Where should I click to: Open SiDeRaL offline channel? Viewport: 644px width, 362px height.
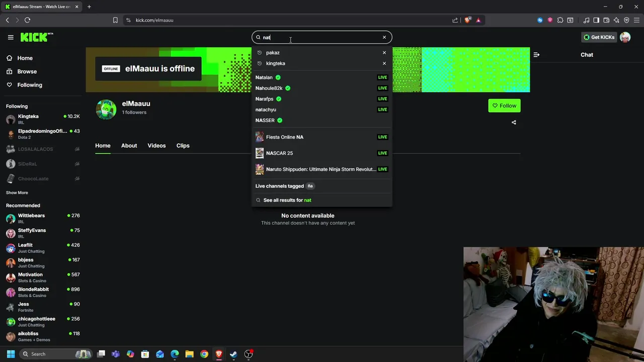click(43, 164)
